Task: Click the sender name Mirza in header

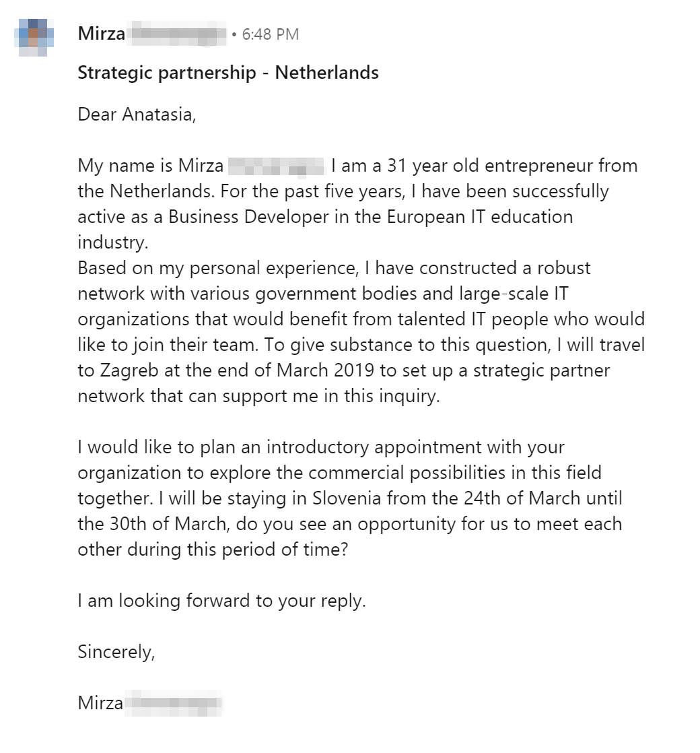Action: coord(102,34)
